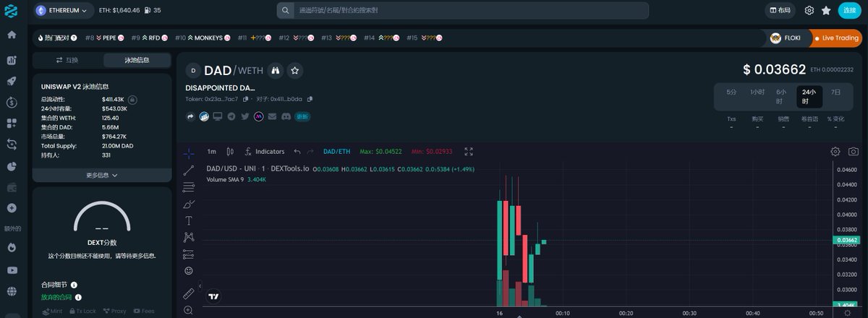The width and height of the screenshot is (868, 318).
Task: Copy the token address 0x23a...7ac7
Action: coord(245,99)
